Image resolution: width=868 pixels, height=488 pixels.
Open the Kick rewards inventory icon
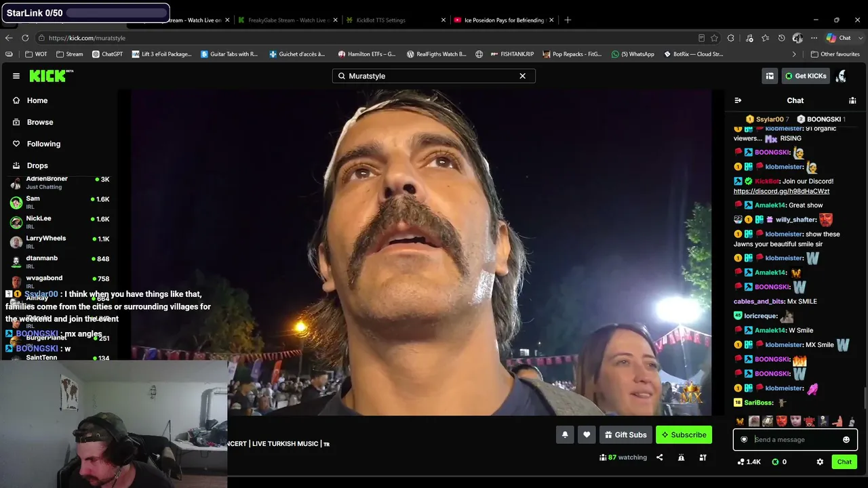(770, 76)
